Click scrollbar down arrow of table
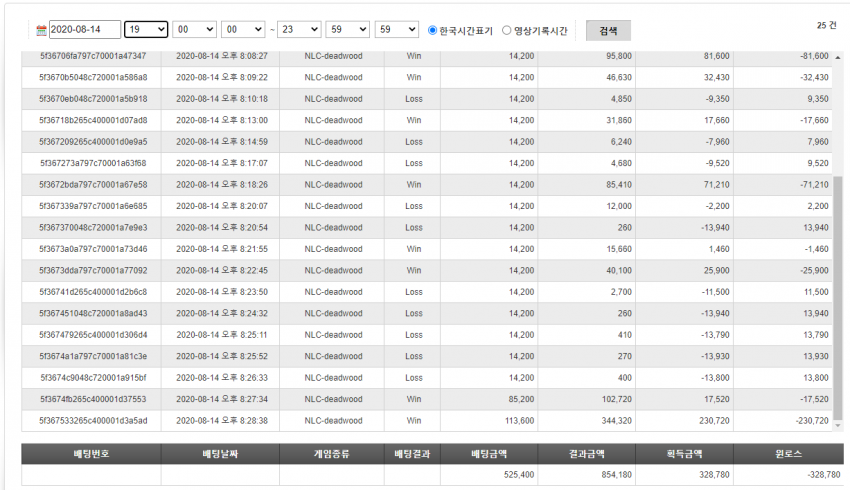The height and width of the screenshot is (490, 850). [x=838, y=425]
